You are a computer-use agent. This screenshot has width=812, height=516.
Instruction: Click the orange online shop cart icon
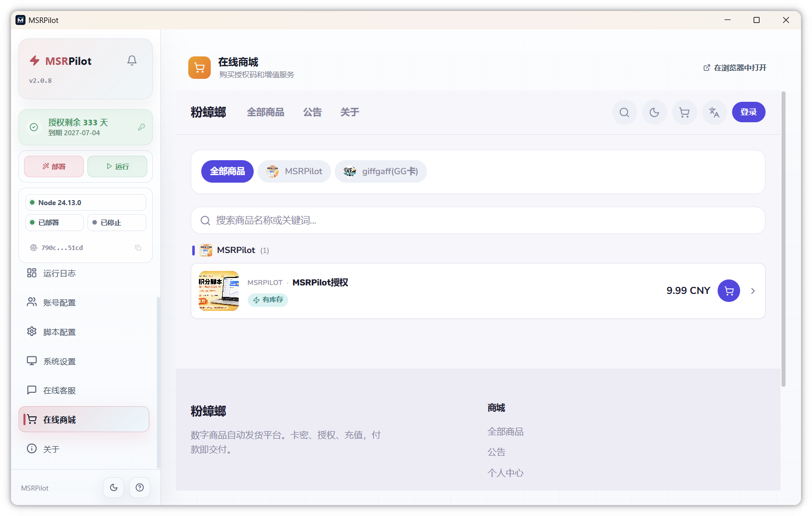[x=199, y=68]
